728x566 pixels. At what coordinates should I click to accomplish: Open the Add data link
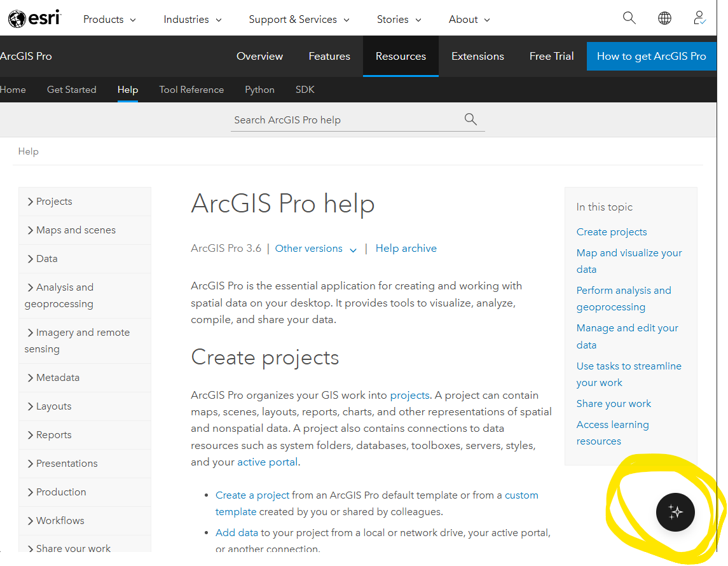pyautogui.click(x=237, y=533)
